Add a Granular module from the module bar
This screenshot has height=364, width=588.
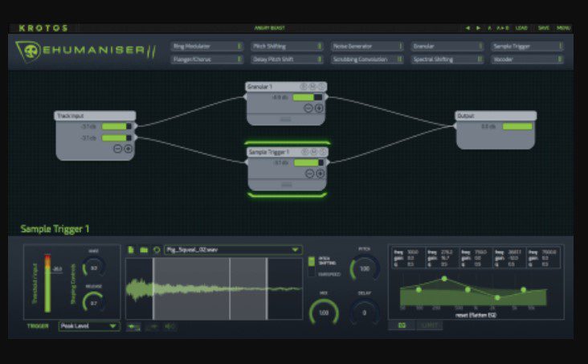coord(447,46)
